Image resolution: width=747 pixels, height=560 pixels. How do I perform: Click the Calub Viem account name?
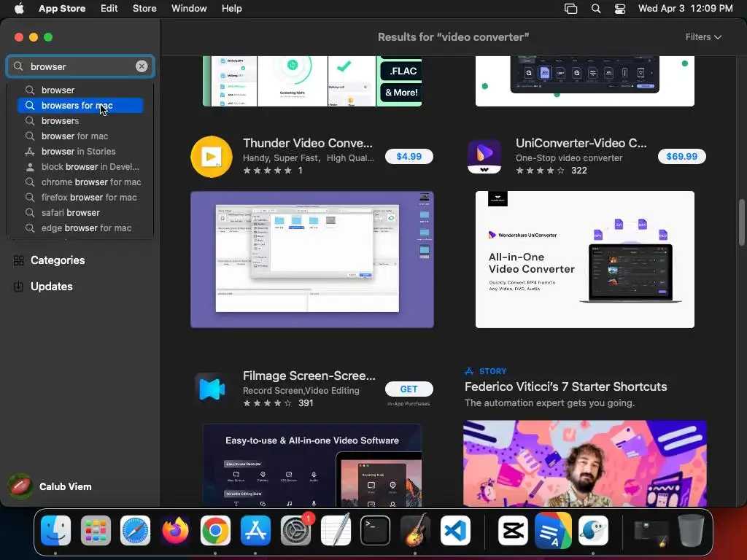(65, 486)
